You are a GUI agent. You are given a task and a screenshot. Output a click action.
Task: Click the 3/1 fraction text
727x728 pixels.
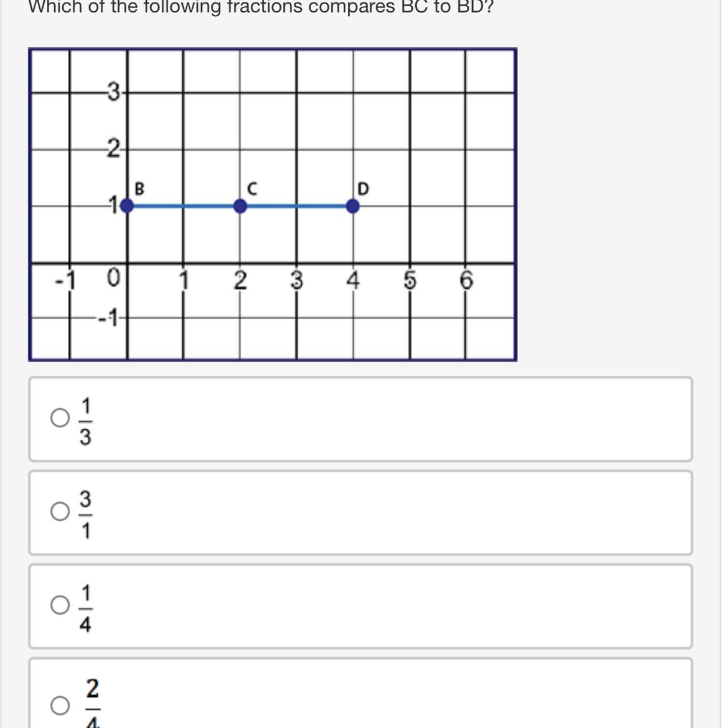(85, 515)
